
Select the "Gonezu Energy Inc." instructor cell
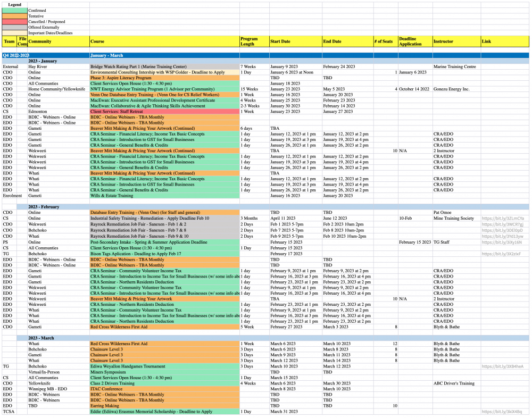pyautogui.click(x=456, y=89)
